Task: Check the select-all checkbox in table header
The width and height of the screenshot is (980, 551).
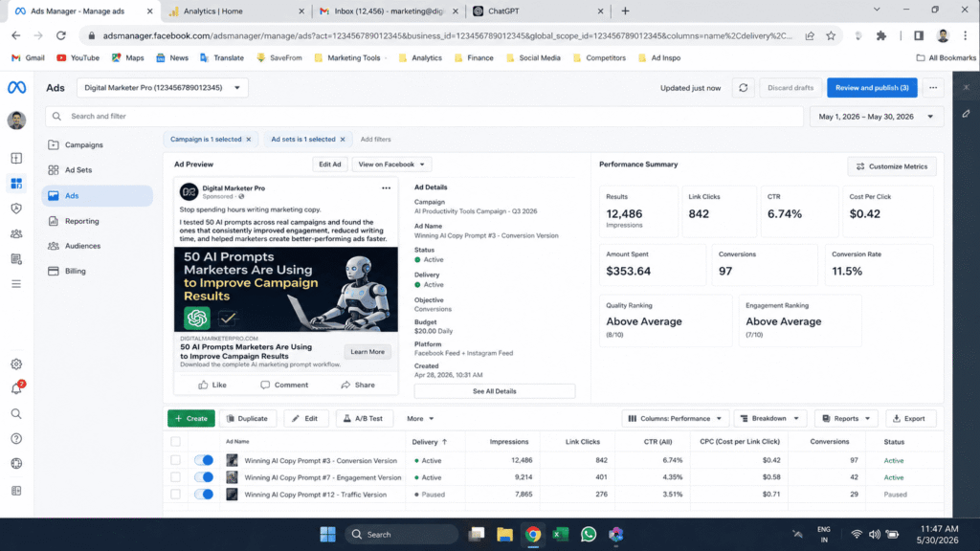Action: click(x=176, y=442)
